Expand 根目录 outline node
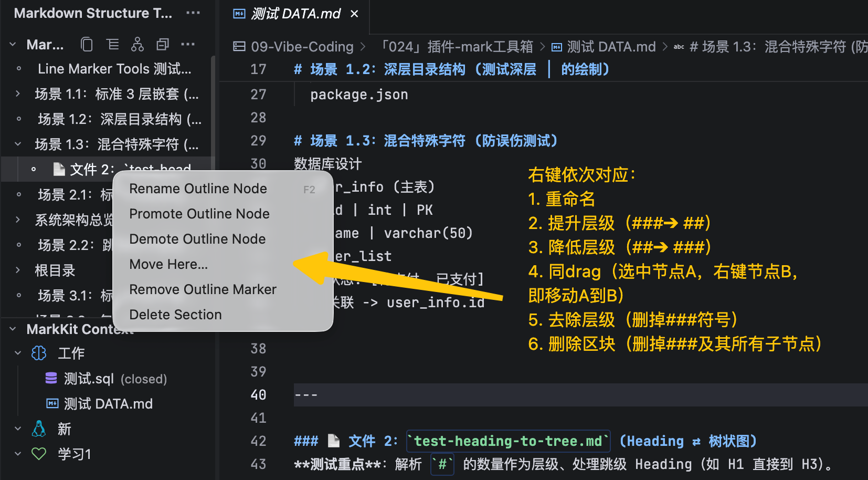868x480 pixels. (x=18, y=270)
